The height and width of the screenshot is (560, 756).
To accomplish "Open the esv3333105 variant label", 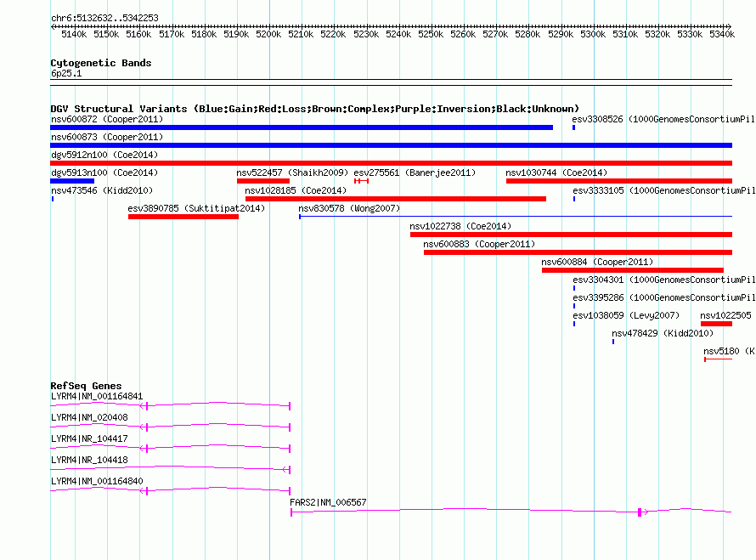I will 664,190.
